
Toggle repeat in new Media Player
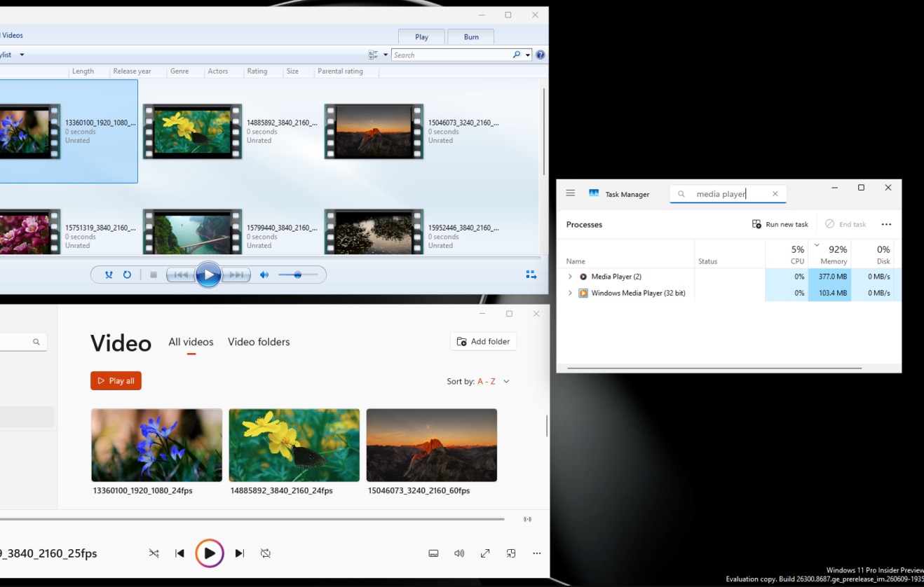point(266,553)
